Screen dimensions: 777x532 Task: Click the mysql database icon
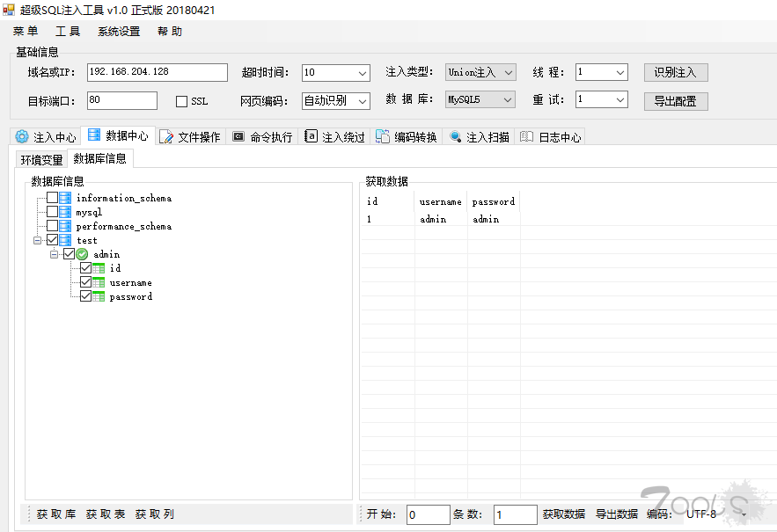coord(65,212)
